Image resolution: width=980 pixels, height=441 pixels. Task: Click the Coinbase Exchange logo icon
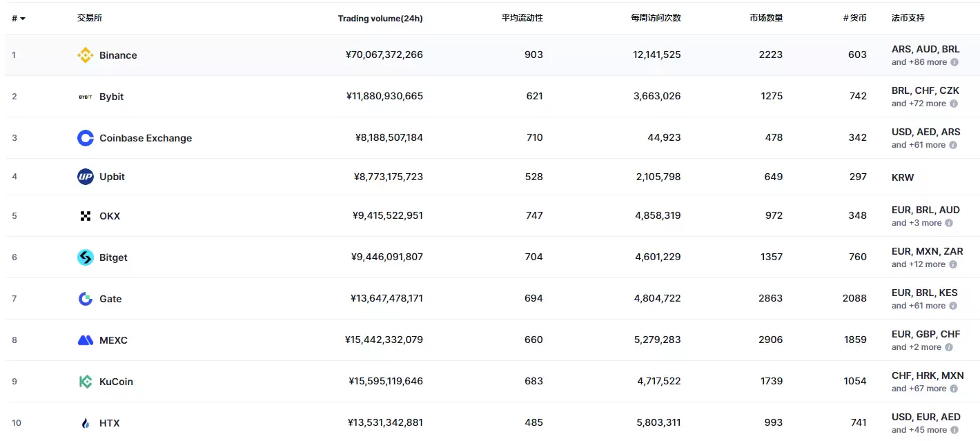[85, 138]
